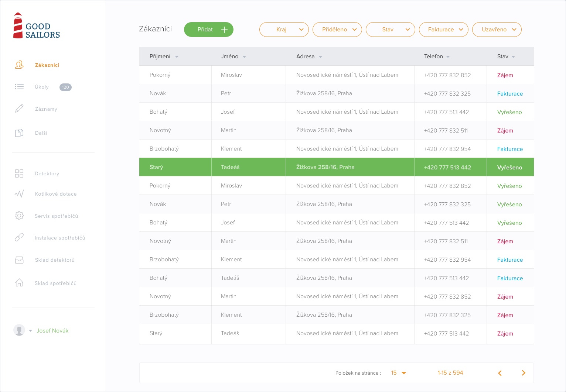
Task: Sort by Telefon column header
Action: pyautogui.click(x=437, y=56)
